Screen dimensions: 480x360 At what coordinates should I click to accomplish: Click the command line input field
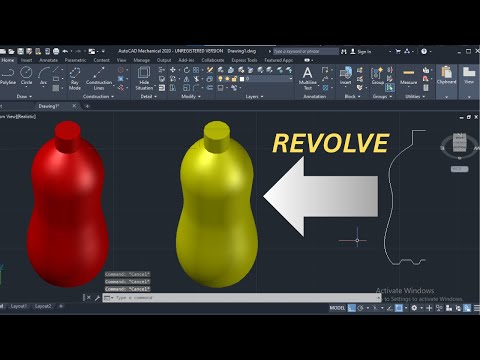click(x=242, y=298)
